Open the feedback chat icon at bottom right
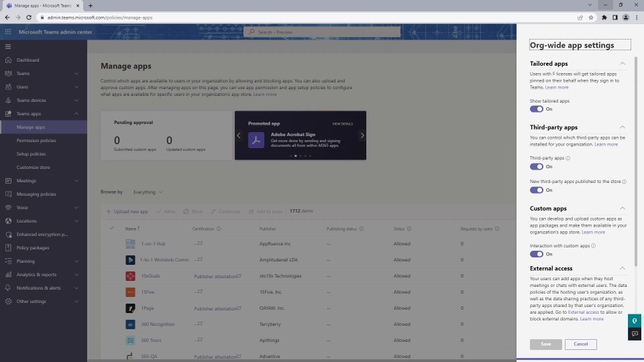644x362 pixels. click(635, 334)
